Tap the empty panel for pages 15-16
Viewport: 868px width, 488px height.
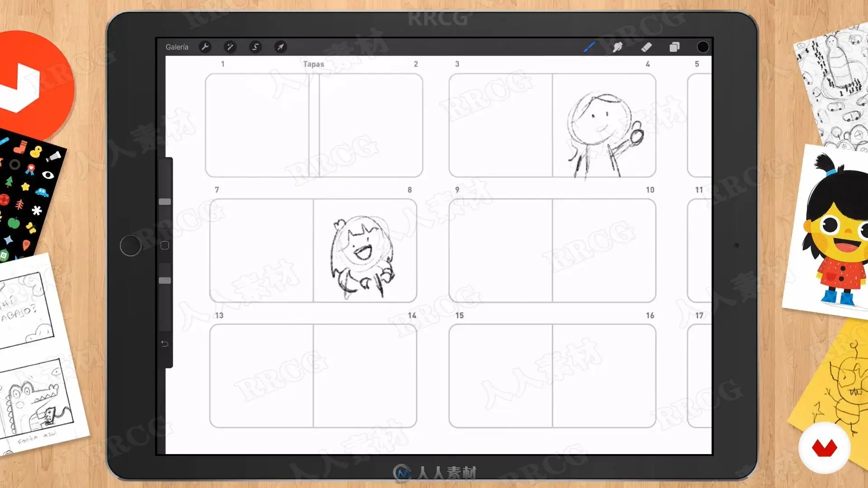click(x=552, y=376)
